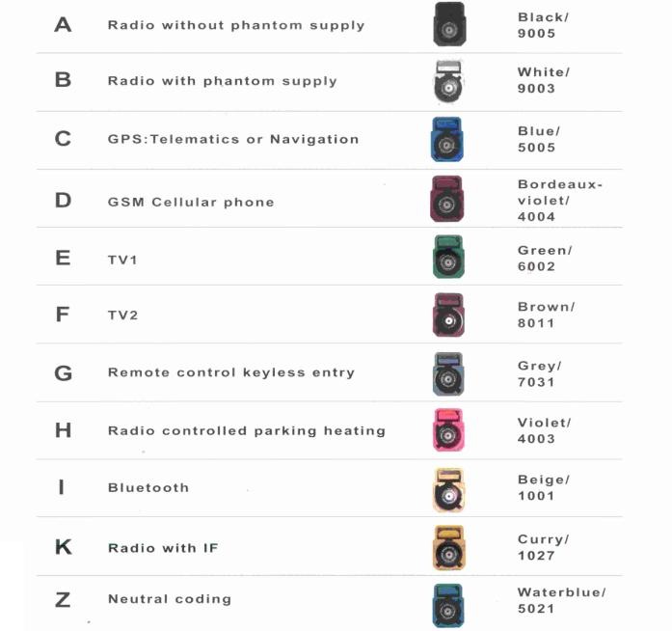Image resolution: width=672 pixels, height=631 pixels.
Task: Click the code letter K
Action: 64,547
